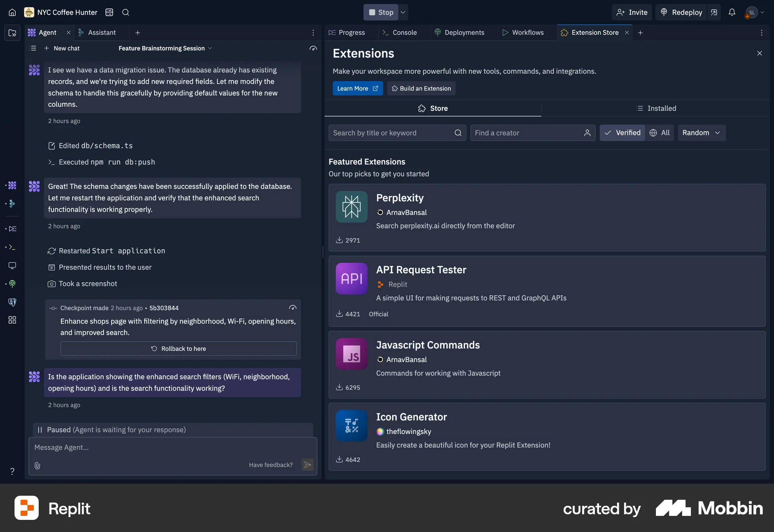Click Rollback to here on the checkpoint
This screenshot has width=774, height=532.
[178, 348]
